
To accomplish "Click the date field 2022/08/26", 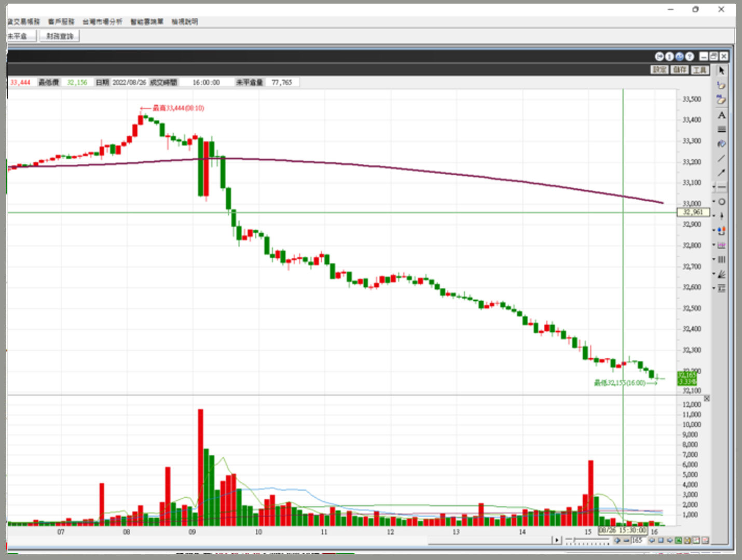I will (129, 82).
